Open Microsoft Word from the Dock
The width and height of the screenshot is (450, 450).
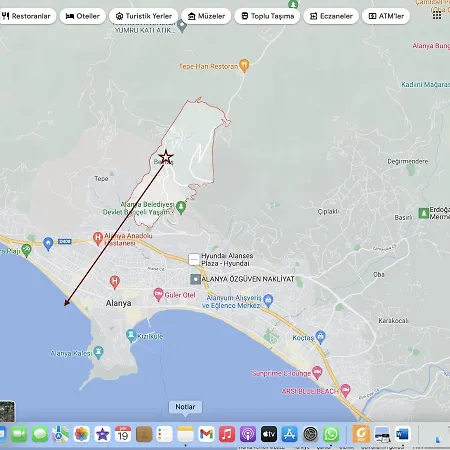403,434
